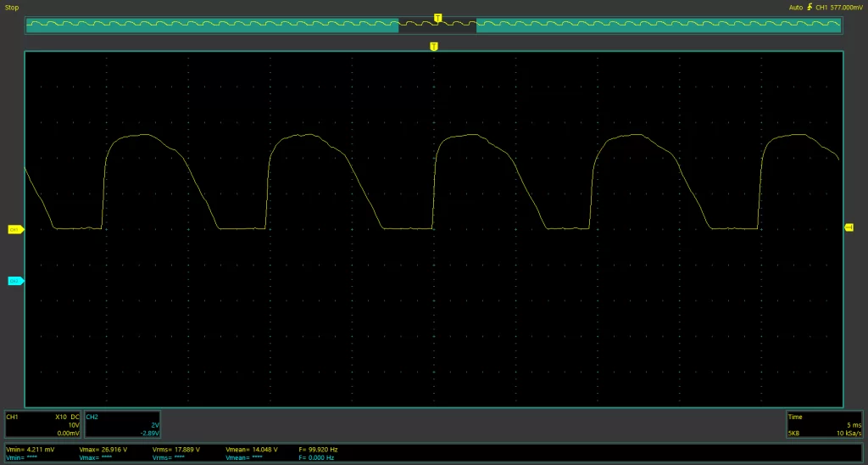Open the CH2 channel settings box
The image size is (868, 465).
coord(122,424)
